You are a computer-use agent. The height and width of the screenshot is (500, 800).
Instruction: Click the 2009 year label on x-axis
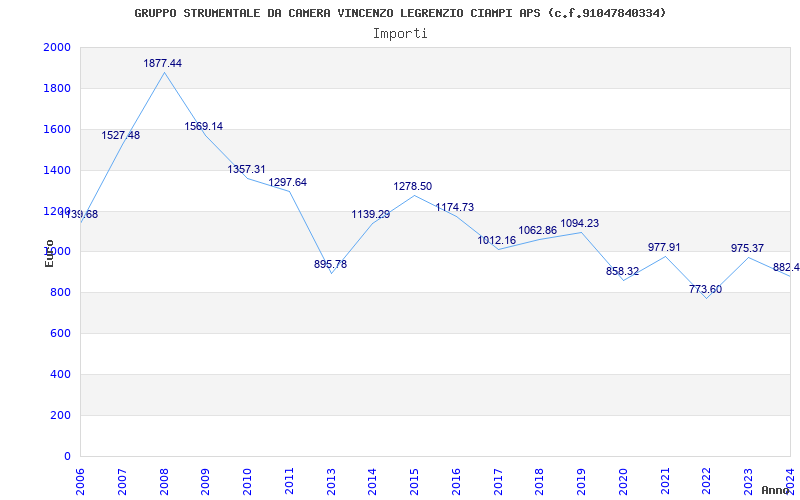point(206,482)
